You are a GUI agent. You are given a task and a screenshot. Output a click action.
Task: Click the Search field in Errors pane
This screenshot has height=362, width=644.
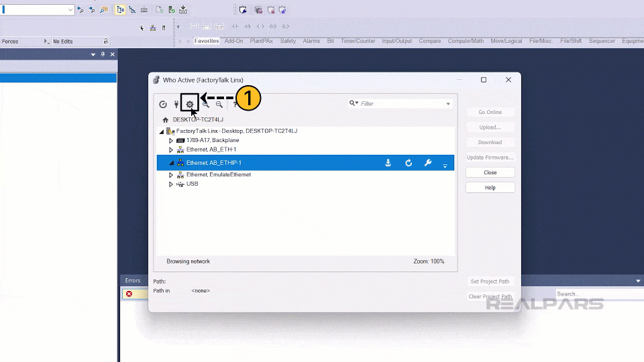pos(600,294)
